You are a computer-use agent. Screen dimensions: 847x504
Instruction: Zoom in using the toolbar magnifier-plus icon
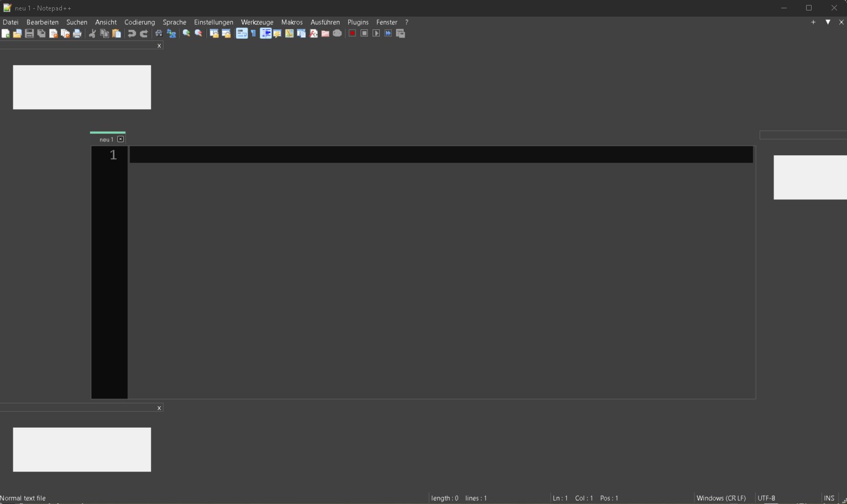186,33
